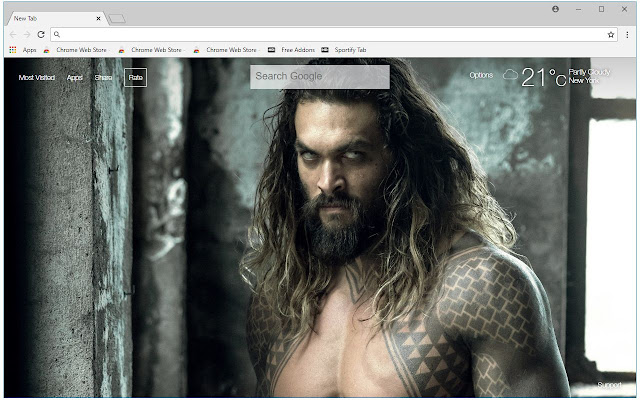Image resolution: width=640 pixels, height=400 pixels.
Task: Focus the Search Google box
Action: pyautogui.click(x=320, y=77)
